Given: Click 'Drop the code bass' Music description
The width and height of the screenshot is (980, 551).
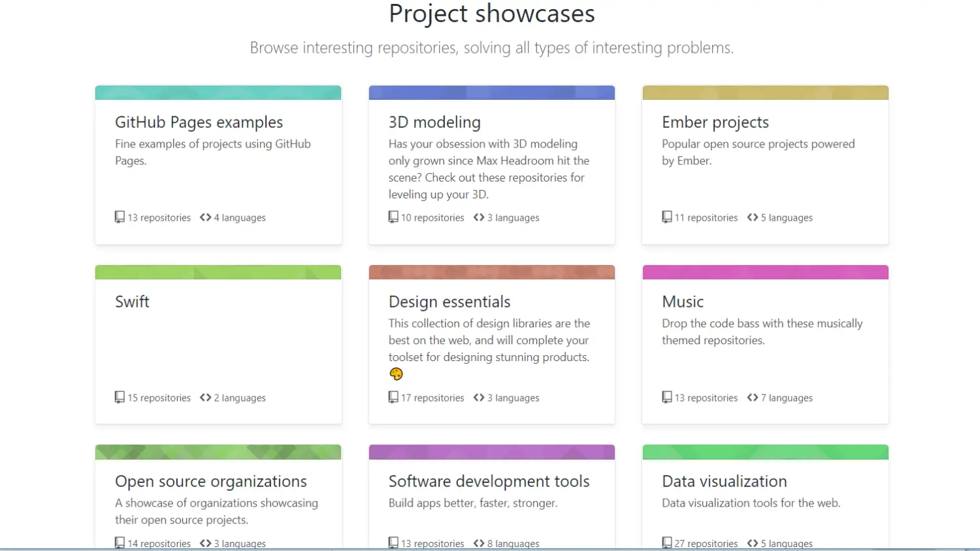Looking at the screenshot, I should [762, 332].
